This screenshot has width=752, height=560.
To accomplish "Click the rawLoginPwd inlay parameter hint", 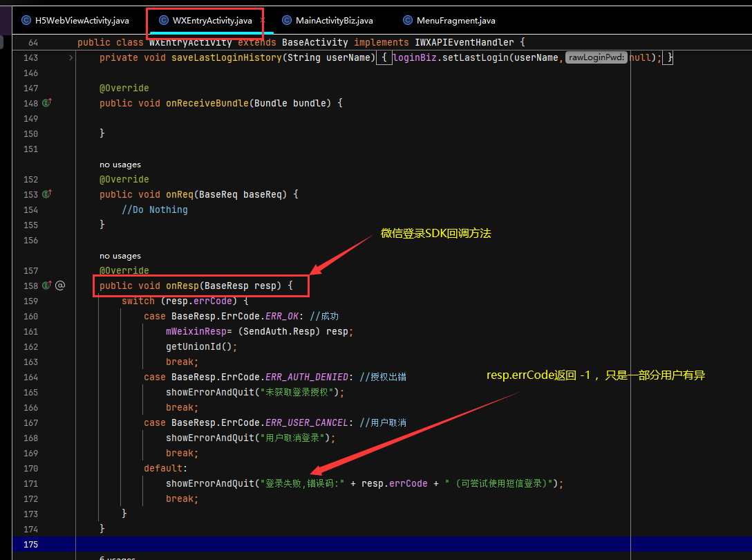I will pos(596,57).
